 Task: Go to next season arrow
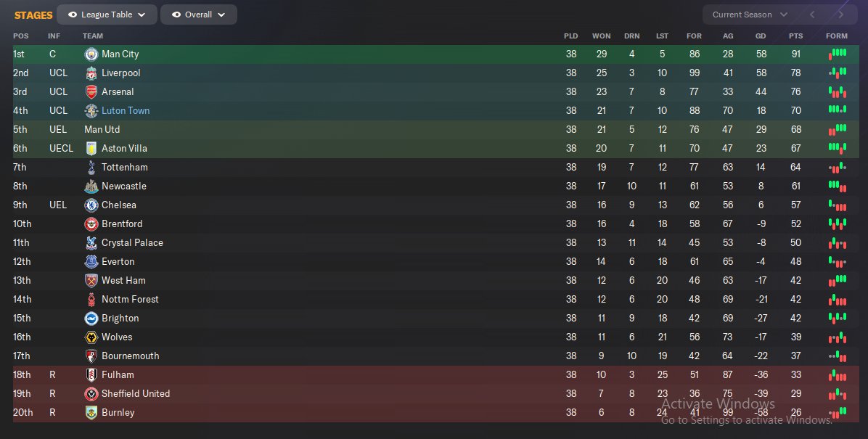[840, 15]
